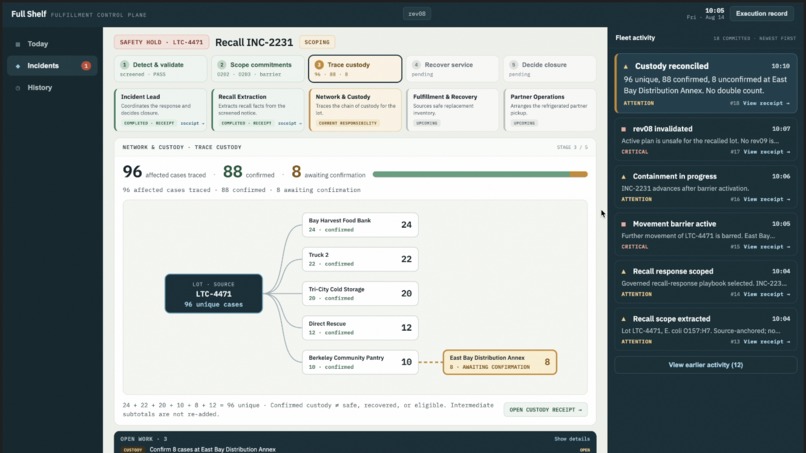Select the LTC-4471 lot source node
The image size is (806, 453).
(x=213, y=294)
